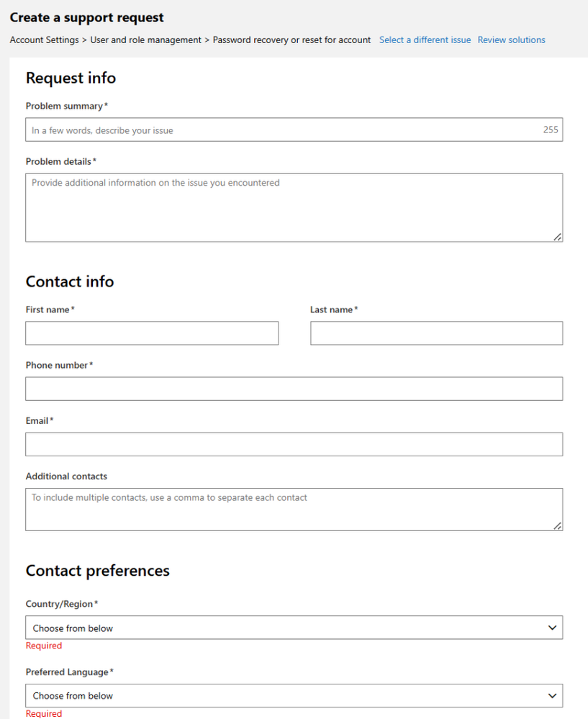
Task: Click the Select a different issue link
Action: coord(425,40)
